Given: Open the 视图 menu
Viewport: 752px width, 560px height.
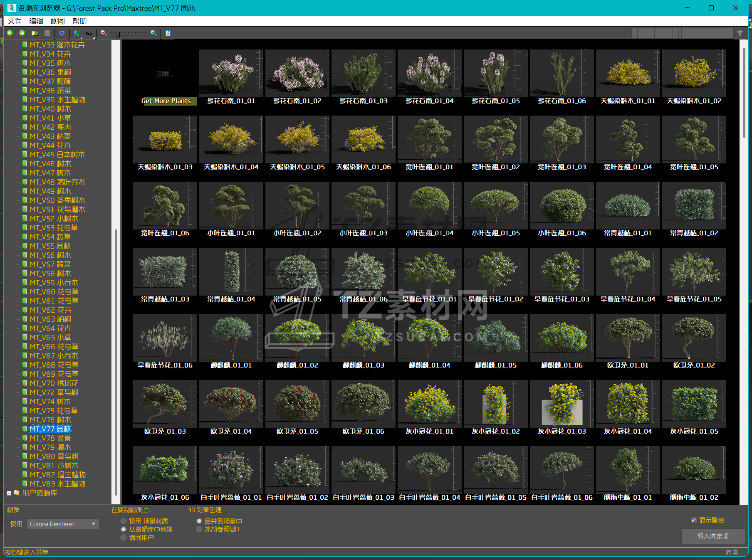Looking at the screenshot, I should (x=57, y=21).
